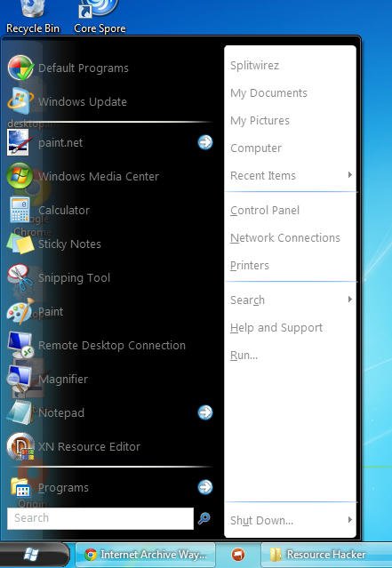This screenshot has width=392, height=568.
Task: Open the Programs folder icon
Action: tap(20, 488)
